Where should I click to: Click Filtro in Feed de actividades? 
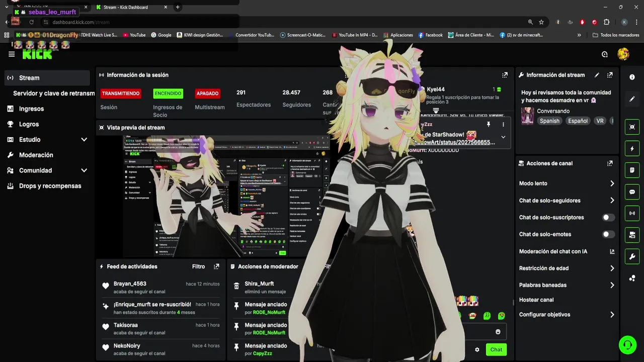(198, 266)
